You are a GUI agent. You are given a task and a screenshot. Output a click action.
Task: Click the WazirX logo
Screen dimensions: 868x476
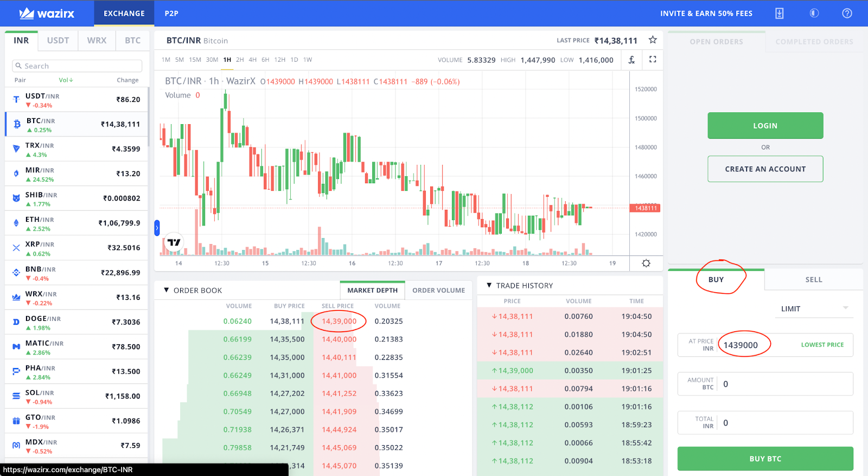click(47, 14)
